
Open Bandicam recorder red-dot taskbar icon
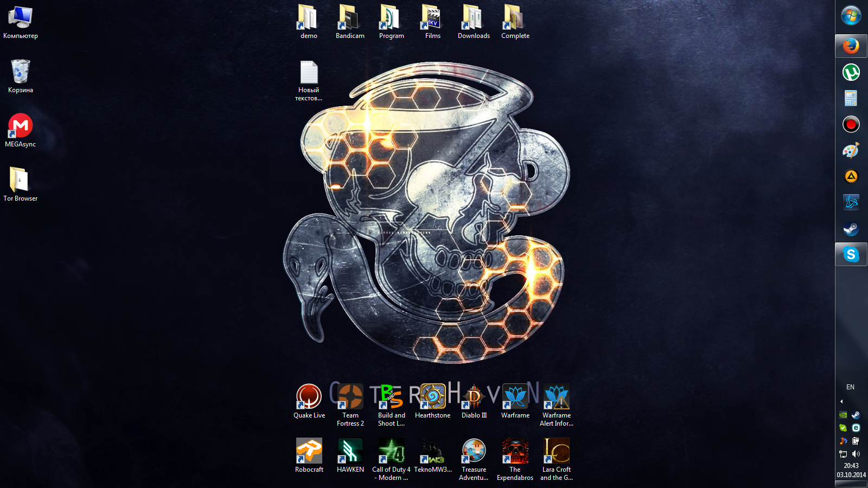pos(851,124)
